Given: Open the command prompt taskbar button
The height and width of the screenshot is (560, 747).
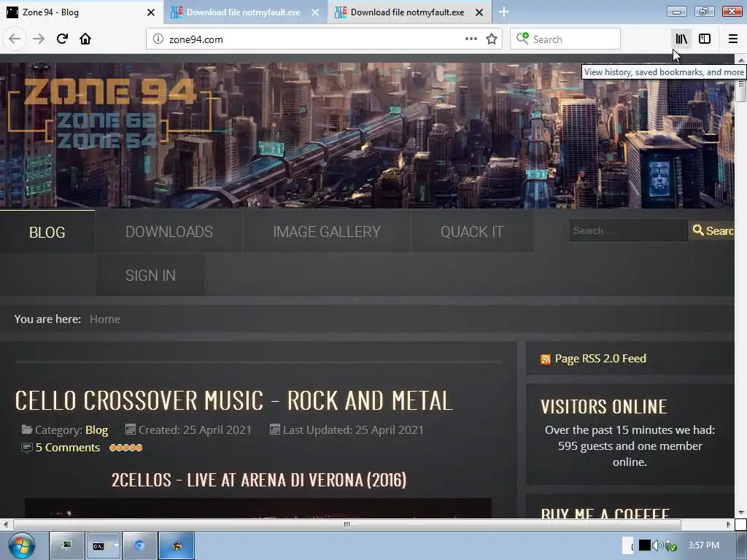Looking at the screenshot, I should pos(103,545).
